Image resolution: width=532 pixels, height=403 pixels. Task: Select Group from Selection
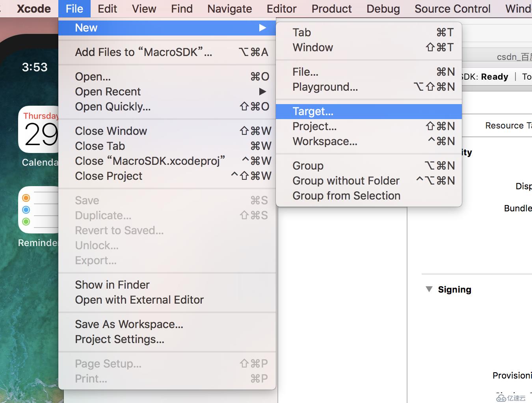[369, 196]
